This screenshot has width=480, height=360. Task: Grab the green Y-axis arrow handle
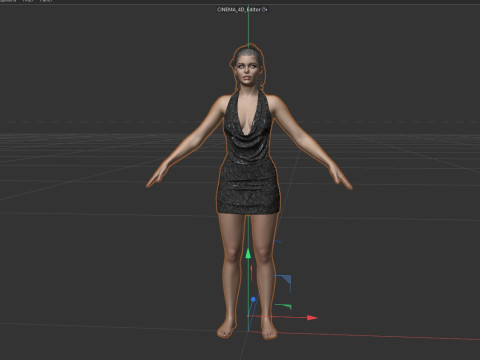pyautogui.click(x=248, y=254)
